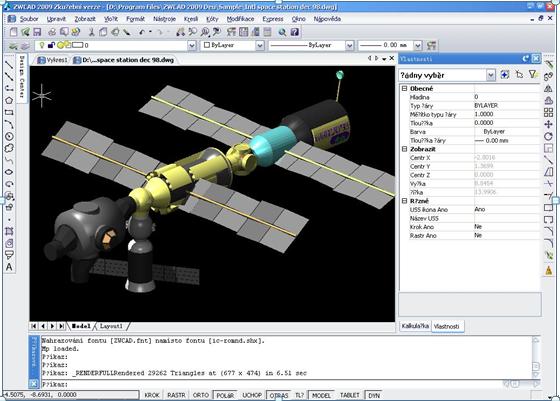The height and width of the screenshot is (401, 560).
Task: Open the Modifikace menu
Action: click(240, 19)
